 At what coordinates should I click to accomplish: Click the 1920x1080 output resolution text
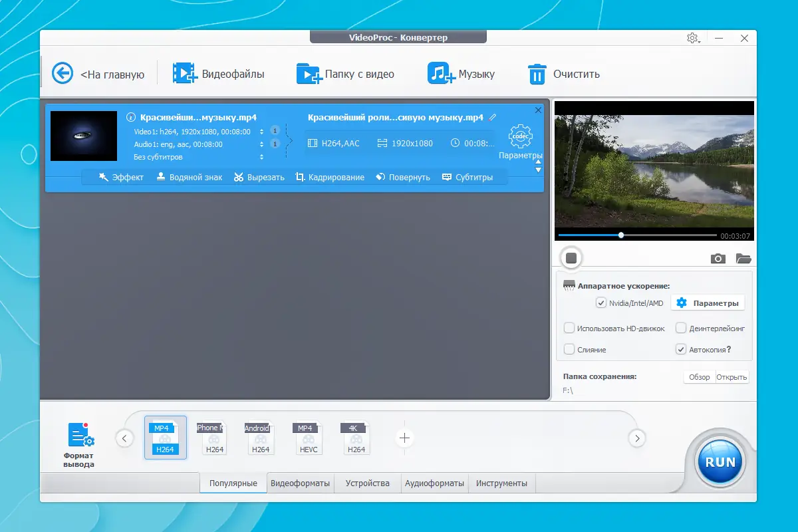(412, 143)
